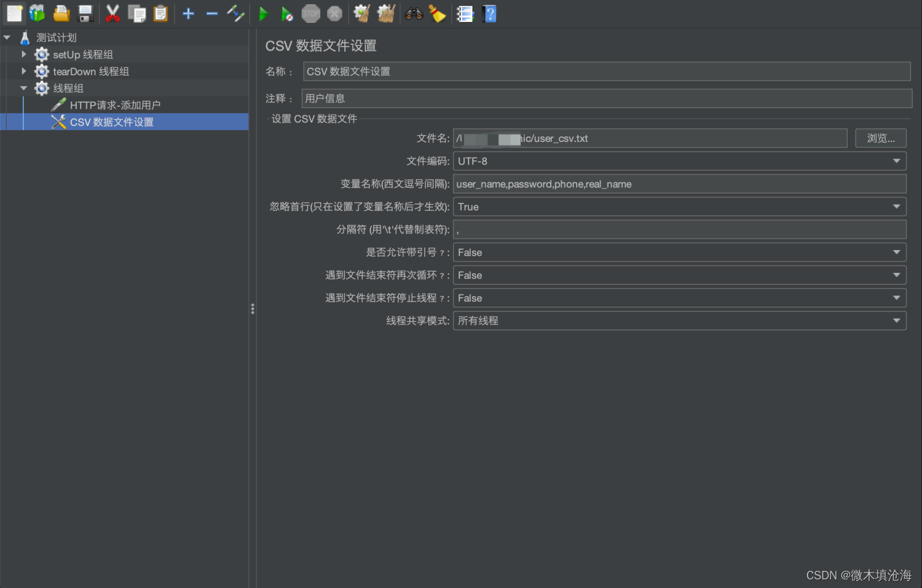Open the 忽略首行 True dropdown
Viewport: 922px width, 588px height.
(680, 206)
